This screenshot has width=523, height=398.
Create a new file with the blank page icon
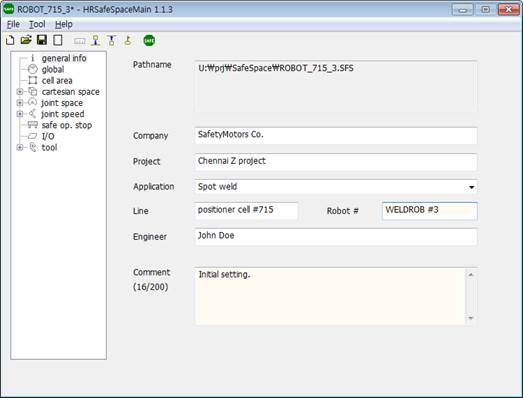tap(10, 40)
